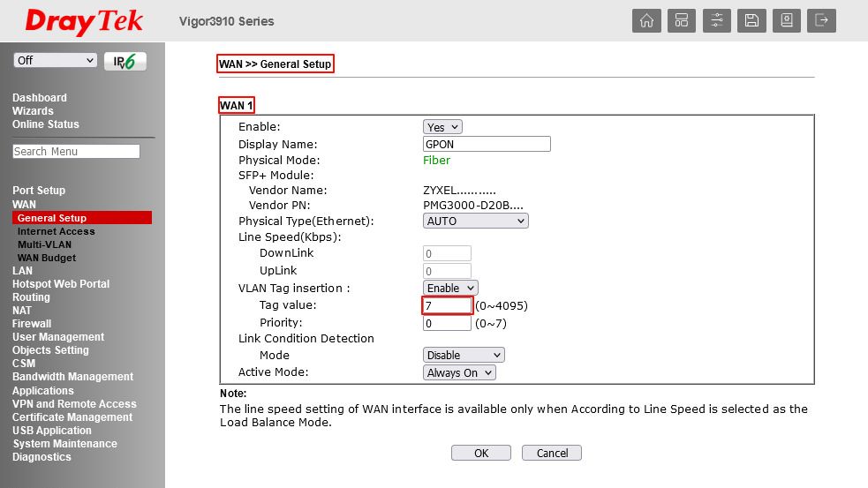Open Online Status in the sidebar

pos(45,124)
